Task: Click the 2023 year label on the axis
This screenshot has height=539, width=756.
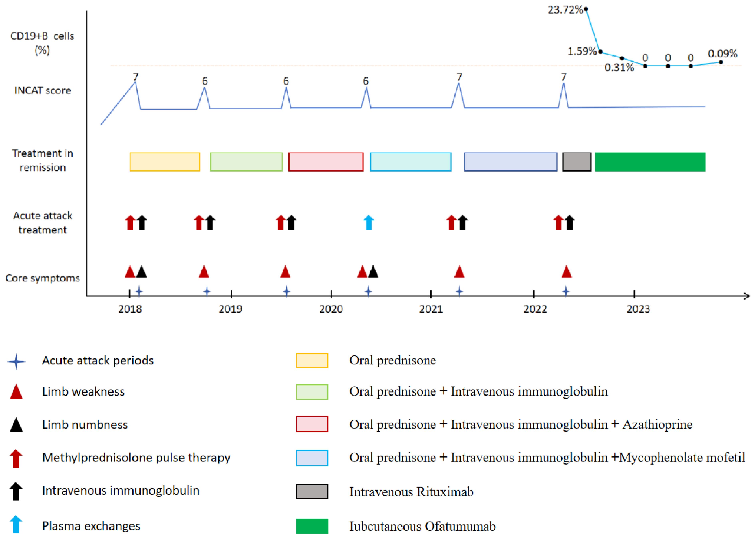Action: [638, 309]
